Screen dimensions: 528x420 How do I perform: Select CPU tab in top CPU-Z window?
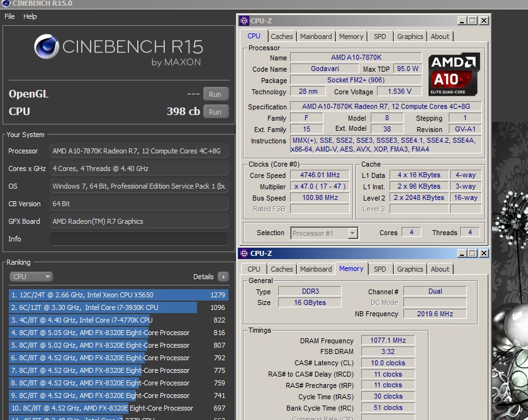(254, 36)
